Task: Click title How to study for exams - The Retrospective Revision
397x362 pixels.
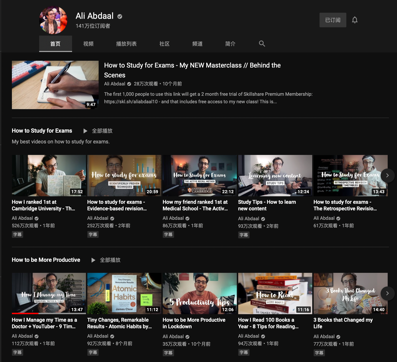Action: 345,205
